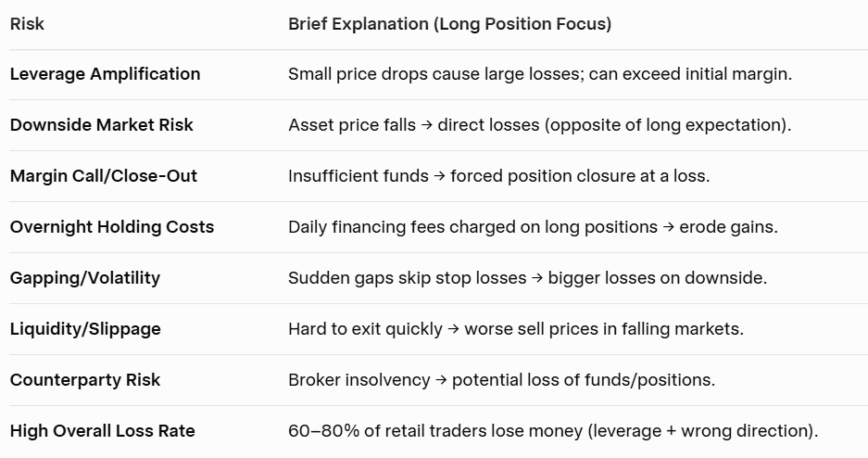
Task: Select the Gapping/Volatility risk label
Action: pyautogui.click(x=84, y=278)
